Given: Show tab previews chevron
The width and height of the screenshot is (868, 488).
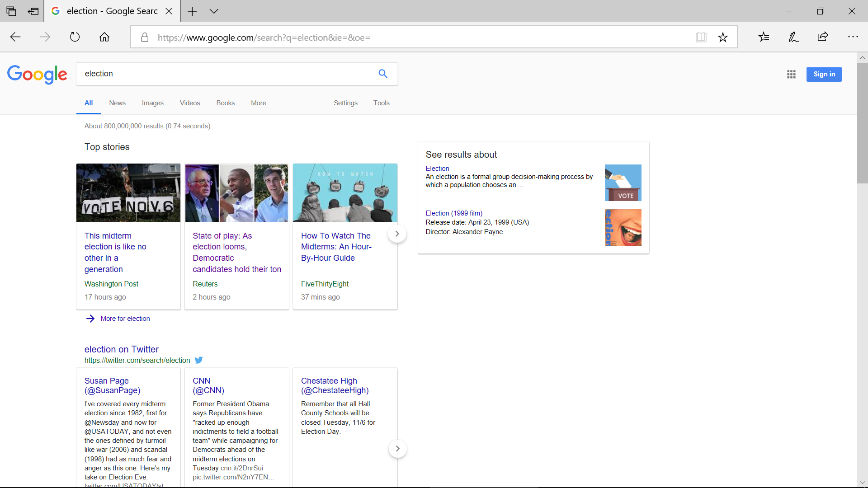Looking at the screenshot, I should (x=214, y=11).
